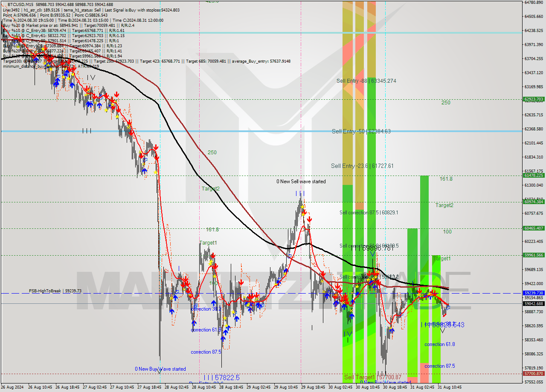Click the '28 Aug 10:45' time axis label
546x392 pixels.
click(x=203, y=387)
